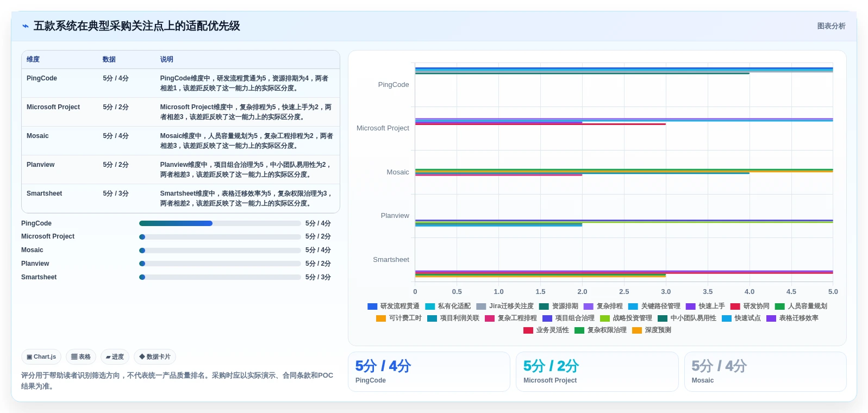Open the PingCode 5分 / 4分 data card

pos(429,372)
